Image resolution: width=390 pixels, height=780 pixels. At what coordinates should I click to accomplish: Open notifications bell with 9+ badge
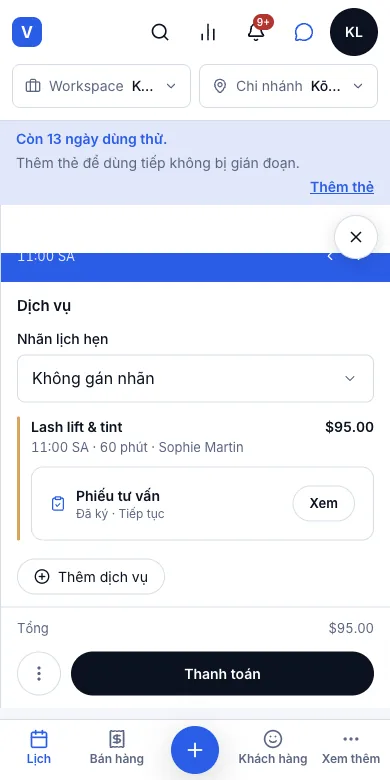256,32
